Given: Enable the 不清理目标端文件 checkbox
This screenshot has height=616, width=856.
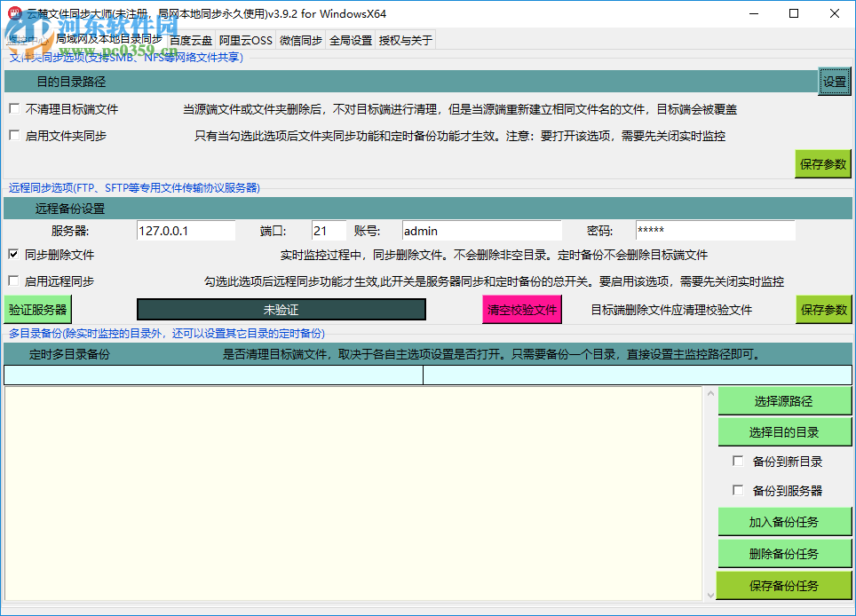Looking at the screenshot, I should click(x=15, y=109).
